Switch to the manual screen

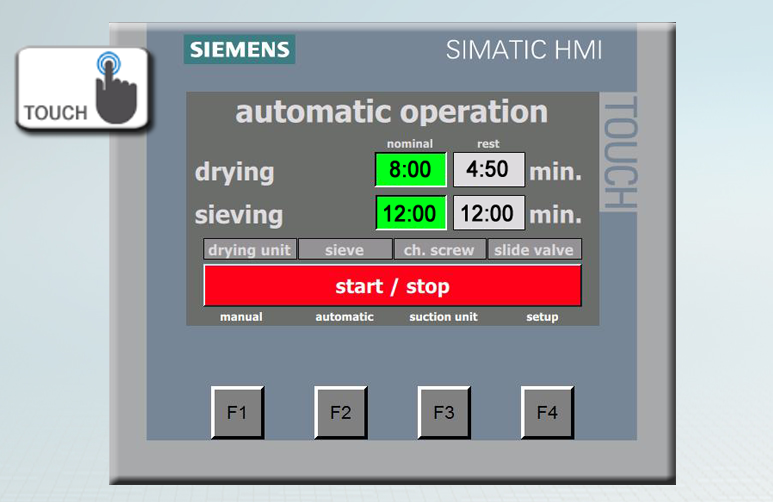[x=241, y=317]
